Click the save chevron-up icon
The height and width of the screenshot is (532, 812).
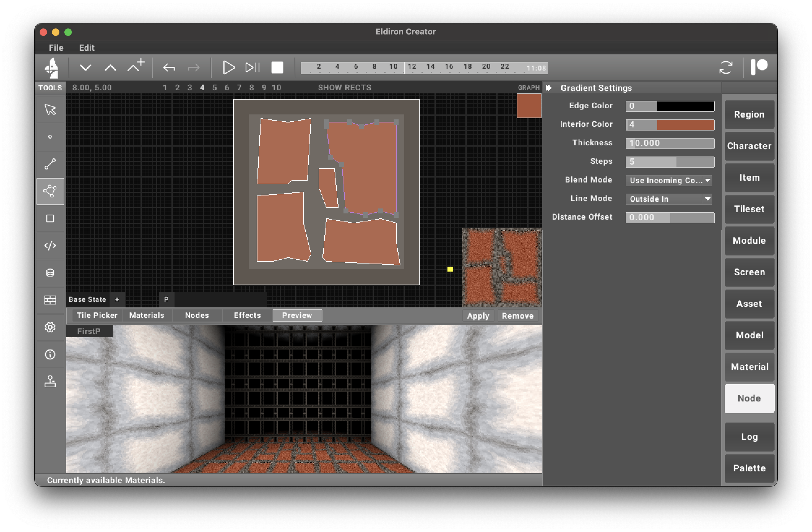pyautogui.click(x=110, y=68)
